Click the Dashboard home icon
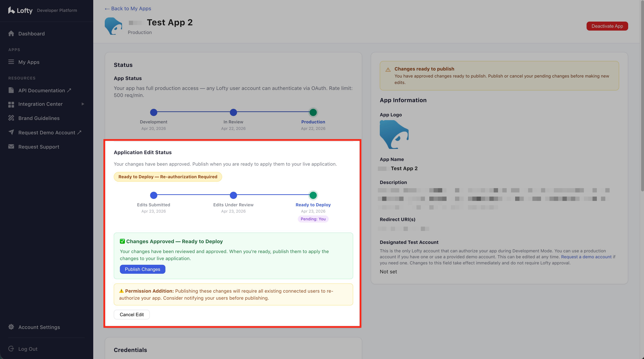This screenshot has width=644, height=359. [11, 33]
